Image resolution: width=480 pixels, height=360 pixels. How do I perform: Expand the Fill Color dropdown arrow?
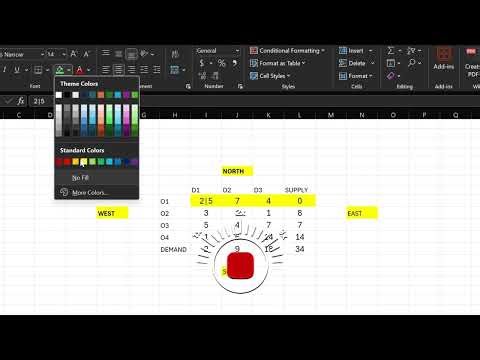tap(68, 70)
